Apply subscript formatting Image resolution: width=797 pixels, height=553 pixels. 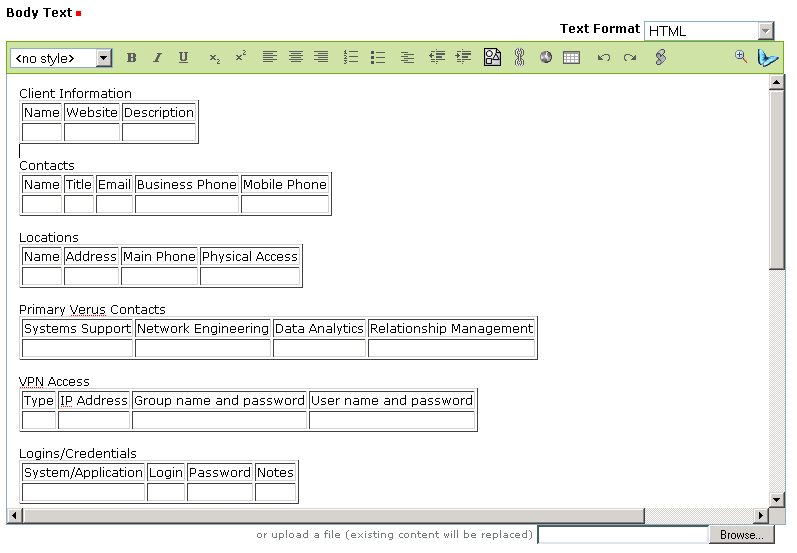point(214,58)
